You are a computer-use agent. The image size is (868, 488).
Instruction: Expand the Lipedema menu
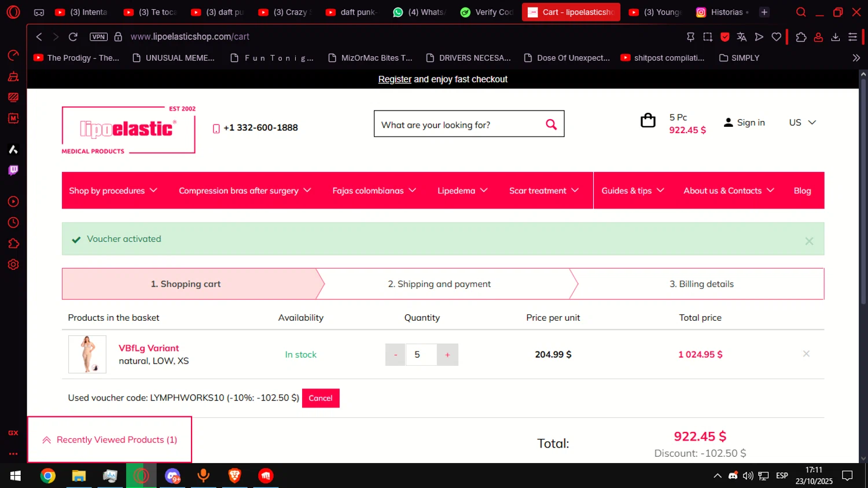(462, 190)
